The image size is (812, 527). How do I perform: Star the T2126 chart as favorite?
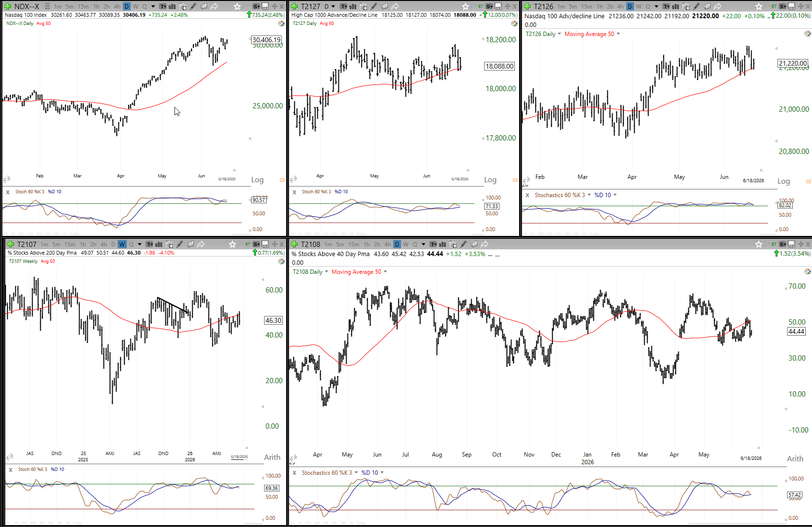click(x=759, y=6)
